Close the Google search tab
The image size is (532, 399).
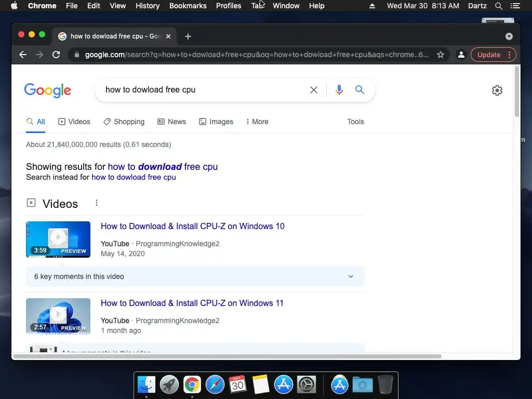[168, 36]
